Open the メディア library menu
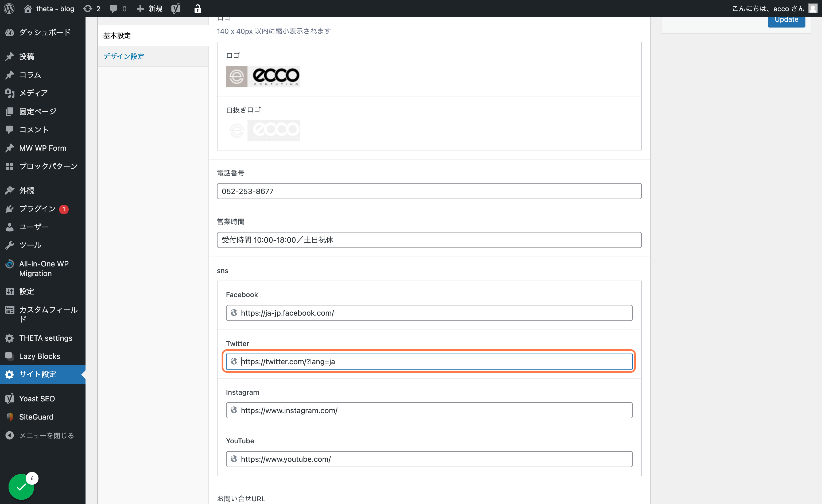Viewport: 822px width, 504px height. click(x=43, y=93)
